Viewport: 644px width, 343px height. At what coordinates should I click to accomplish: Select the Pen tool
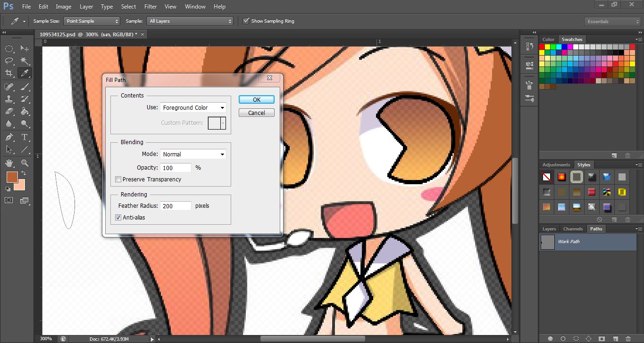pos(9,137)
